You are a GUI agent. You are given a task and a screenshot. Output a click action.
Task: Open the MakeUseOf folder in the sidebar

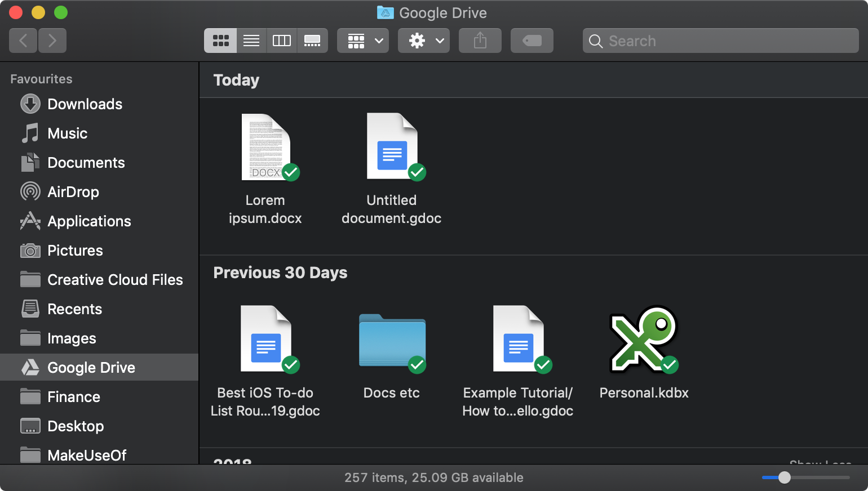coord(99,455)
